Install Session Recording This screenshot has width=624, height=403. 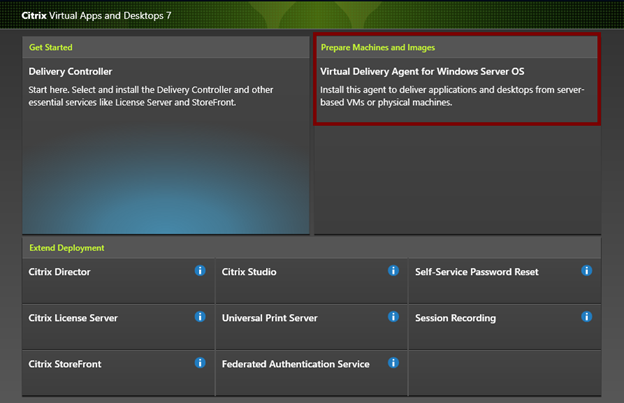(x=456, y=318)
